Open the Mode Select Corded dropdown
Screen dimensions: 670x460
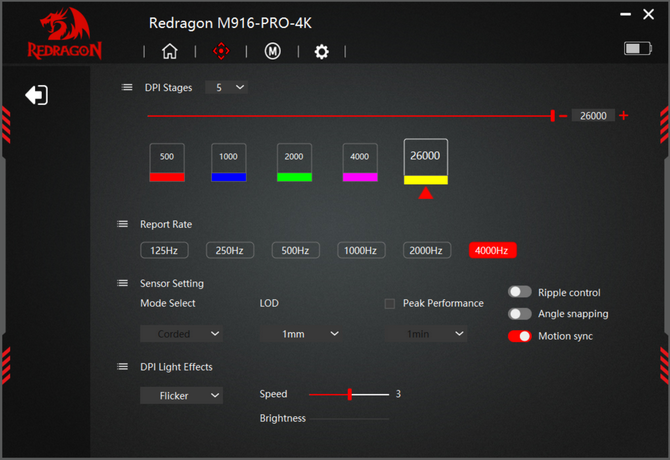[182, 334]
